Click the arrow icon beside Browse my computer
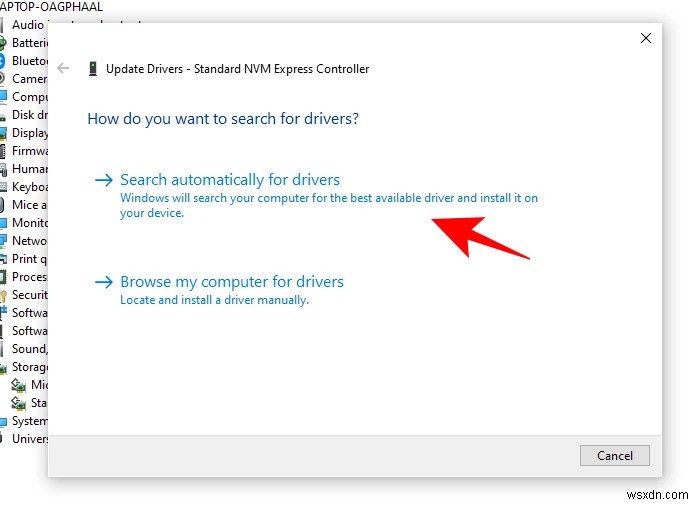Screen dimensions: 700x505 coord(104,282)
